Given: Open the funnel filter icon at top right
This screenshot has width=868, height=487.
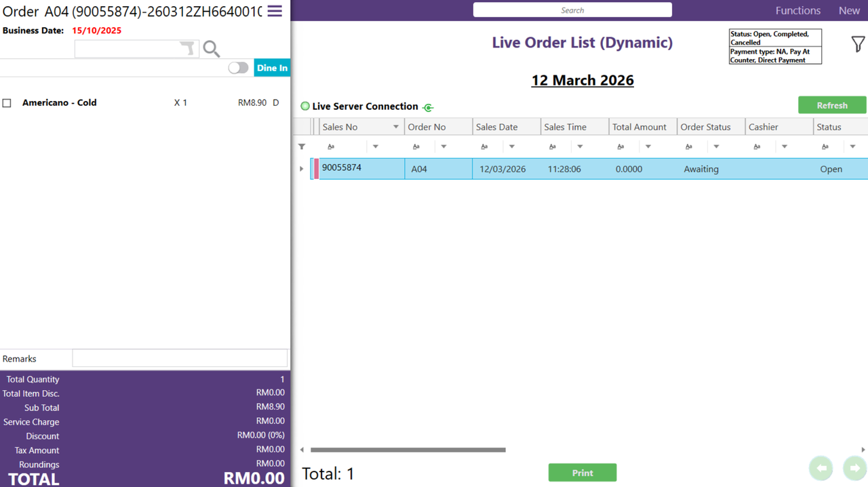Looking at the screenshot, I should coord(858,44).
